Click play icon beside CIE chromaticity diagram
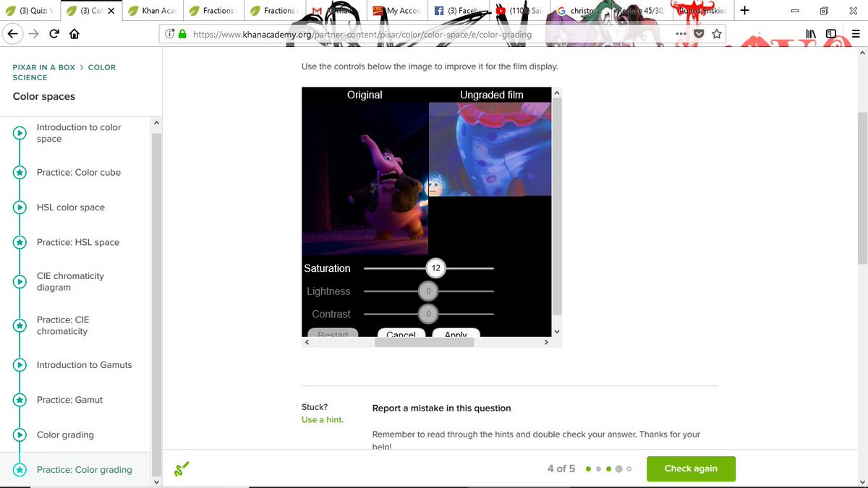Image resolution: width=868 pixels, height=488 pixels. click(x=20, y=282)
